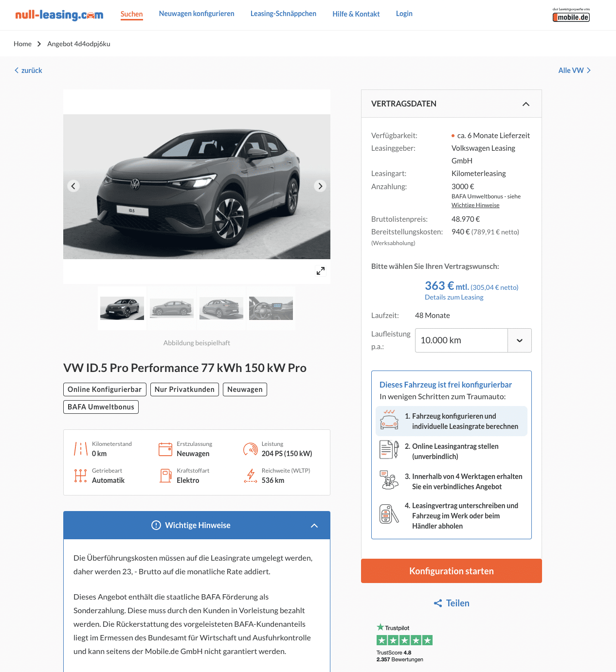Viewport: 616px width, 672px height.
Task: Open Neuwagen konfigurieren in the navigation
Action: pos(197,14)
